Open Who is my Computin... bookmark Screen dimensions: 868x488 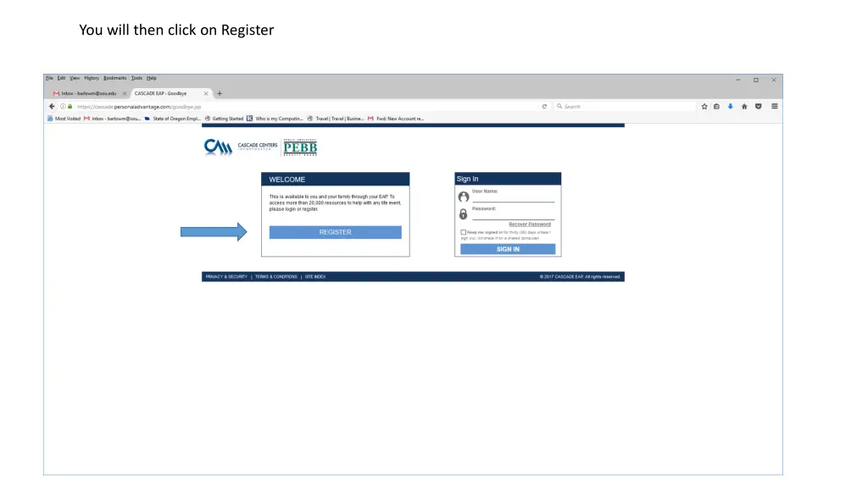click(275, 119)
